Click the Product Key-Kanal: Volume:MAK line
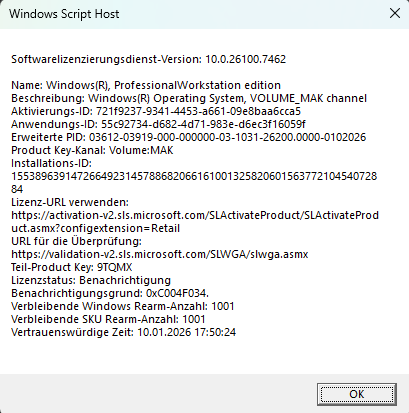The height and width of the screenshot is (413, 409). (x=92, y=150)
